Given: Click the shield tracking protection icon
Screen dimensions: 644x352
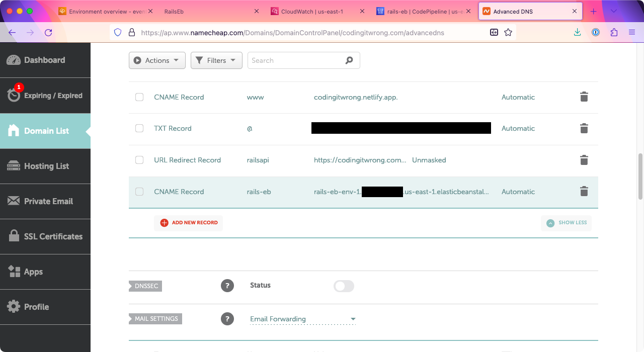Looking at the screenshot, I should click(x=118, y=32).
